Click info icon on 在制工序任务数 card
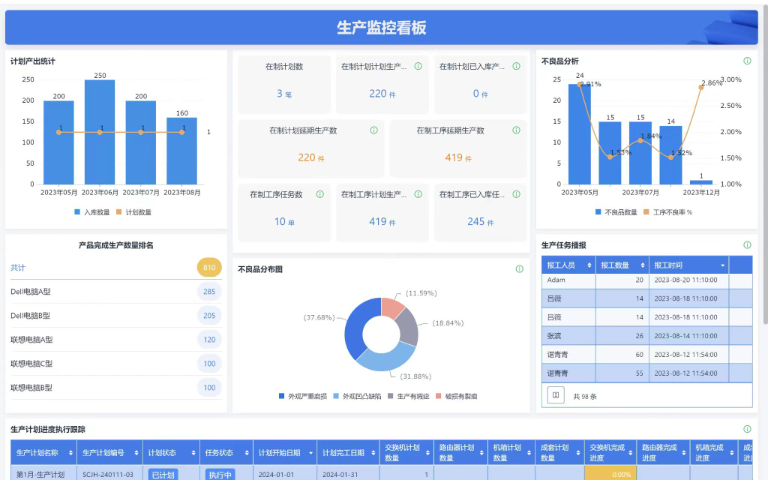 tap(320, 194)
